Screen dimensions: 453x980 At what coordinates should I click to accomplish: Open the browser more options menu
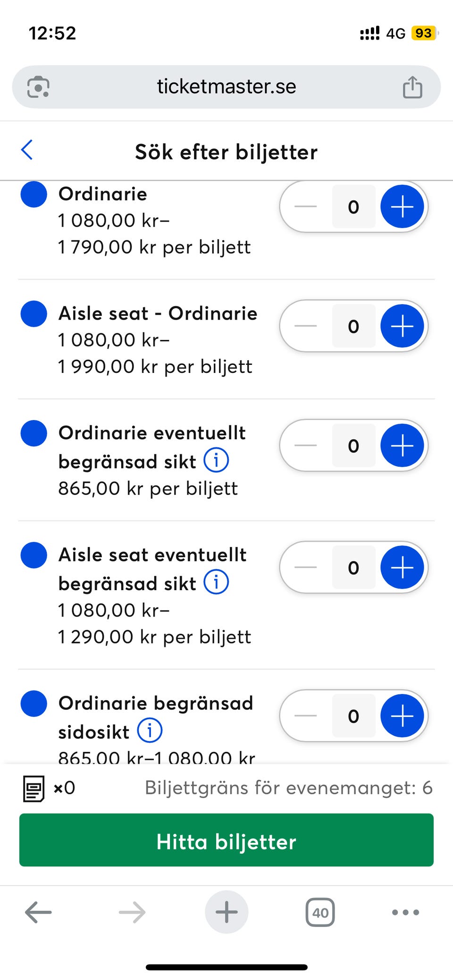pyautogui.click(x=405, y=913)
